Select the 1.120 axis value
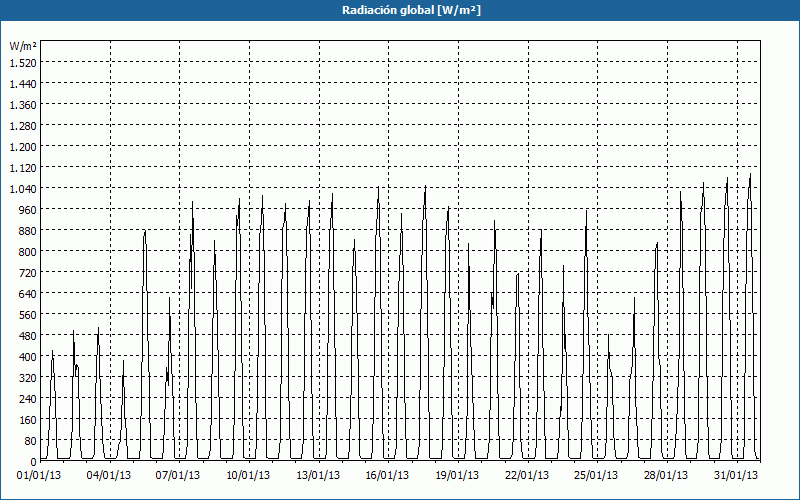 tap(23, 168)
